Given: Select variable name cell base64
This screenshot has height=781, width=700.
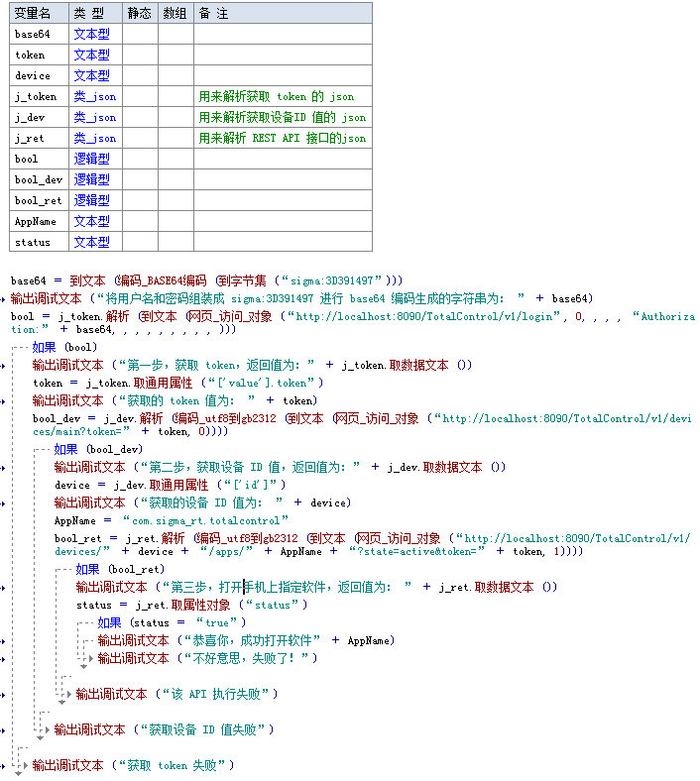Looking at the screenshot, I should (x=39, y=35).
